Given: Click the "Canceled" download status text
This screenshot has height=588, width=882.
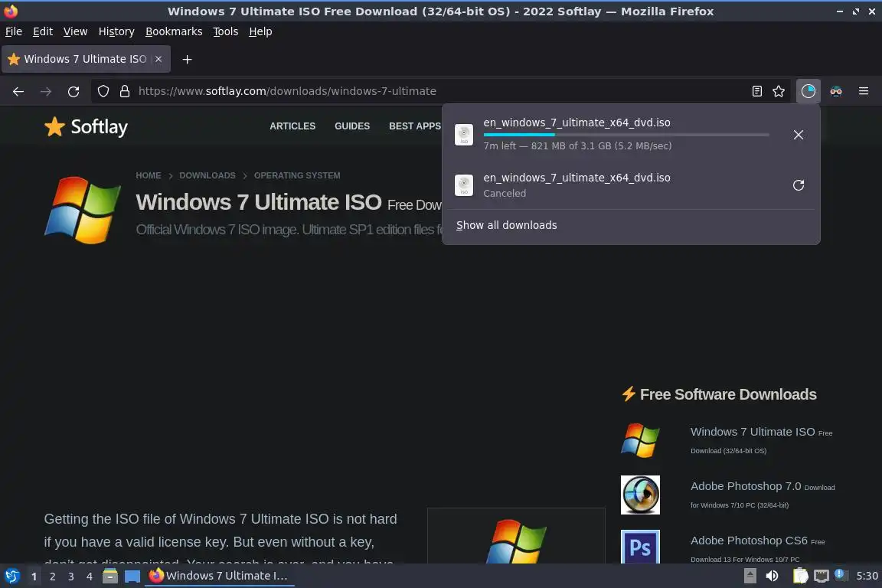Looking at the screenshot, I should (x=505, y=194).
